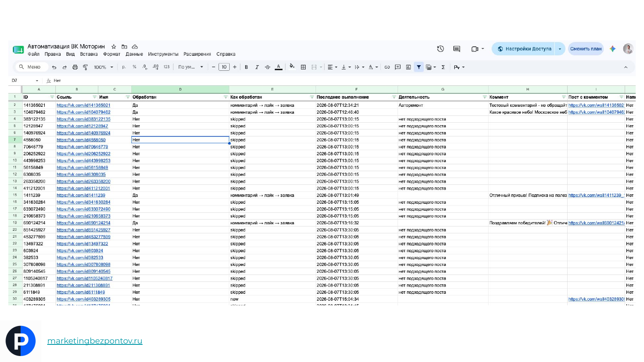Screen dimensions: 644x362
Task: Print the spreadsheet via printer icon
Action: coord(75,67)
